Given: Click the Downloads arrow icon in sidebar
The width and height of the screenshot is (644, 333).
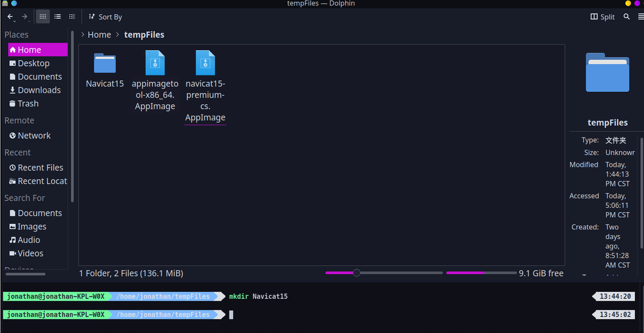Looking at the screenshot, I should point(13,90).
